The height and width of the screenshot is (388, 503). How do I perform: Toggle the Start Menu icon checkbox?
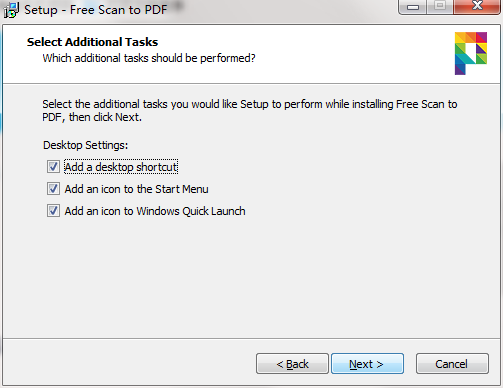click(x=53, y=189)
